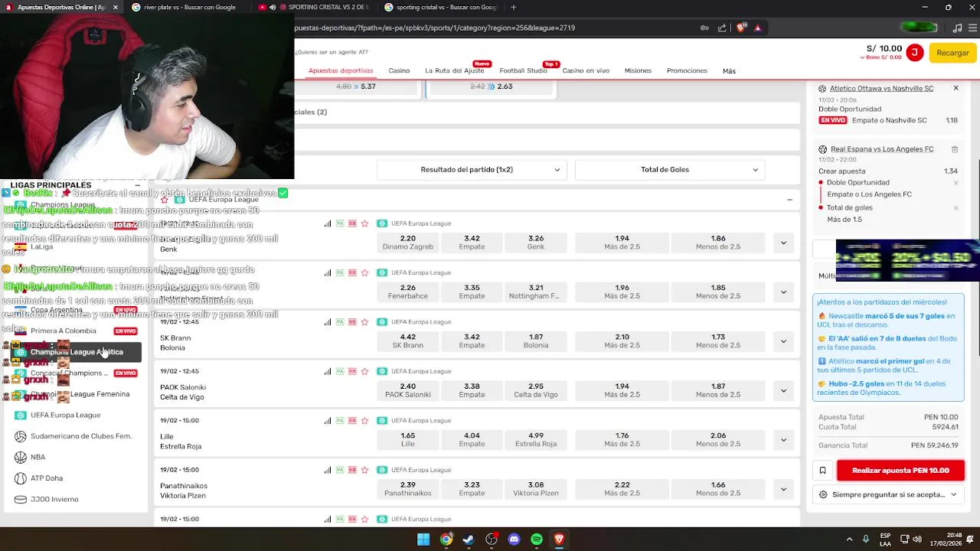The image size is (980, 551).
Task: Click PA icon on Fenerbahce match row
Action: click(340, 272)
